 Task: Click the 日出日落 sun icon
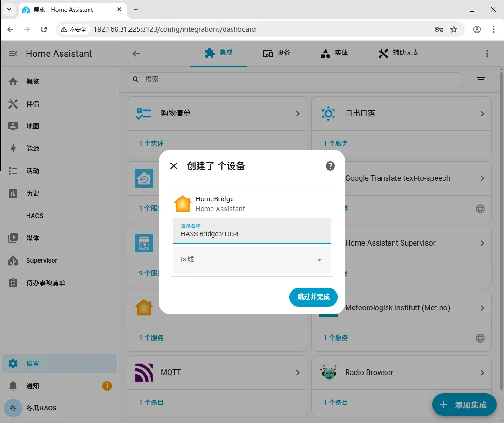328,114
